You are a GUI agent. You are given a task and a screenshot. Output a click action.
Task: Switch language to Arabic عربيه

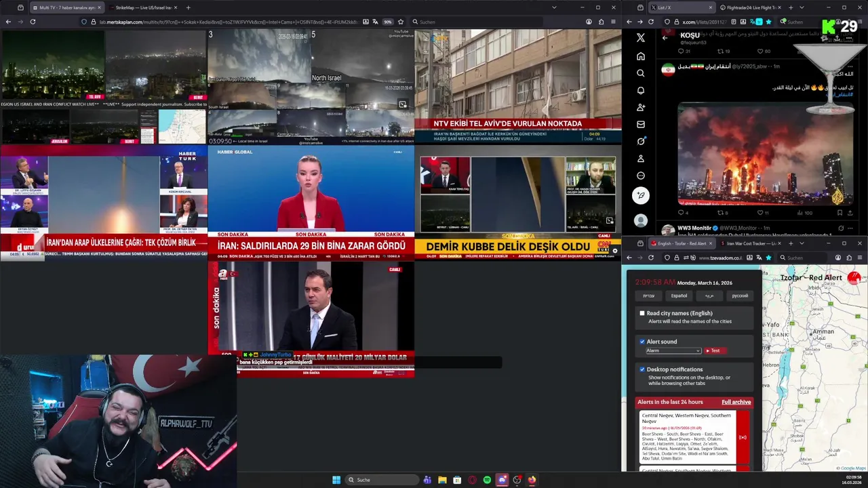coord(709,296)
